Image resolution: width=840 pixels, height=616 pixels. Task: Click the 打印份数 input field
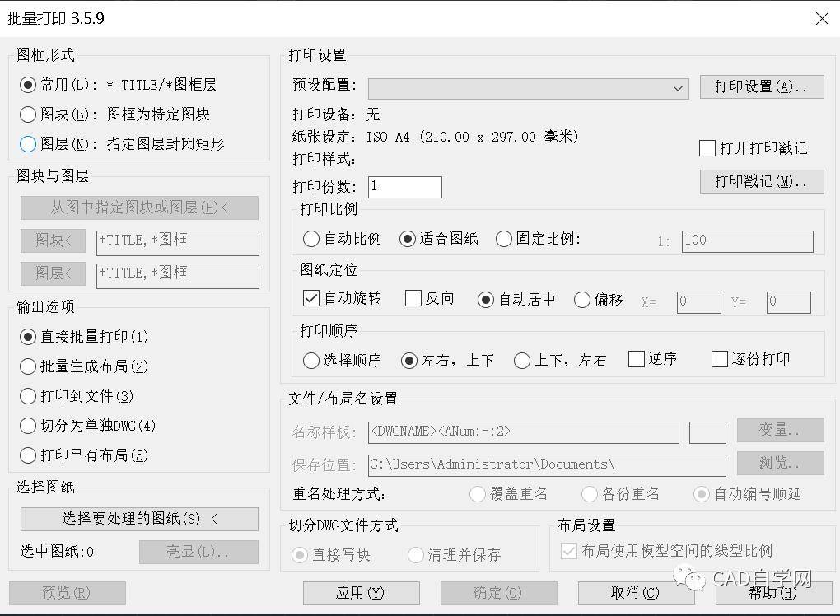click(405, 188)
